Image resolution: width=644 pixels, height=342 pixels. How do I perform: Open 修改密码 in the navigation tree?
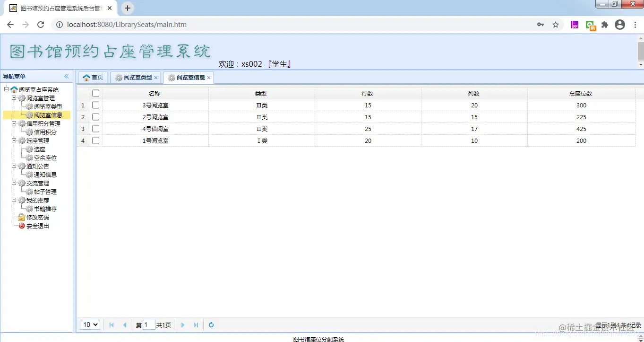point(38,218)
